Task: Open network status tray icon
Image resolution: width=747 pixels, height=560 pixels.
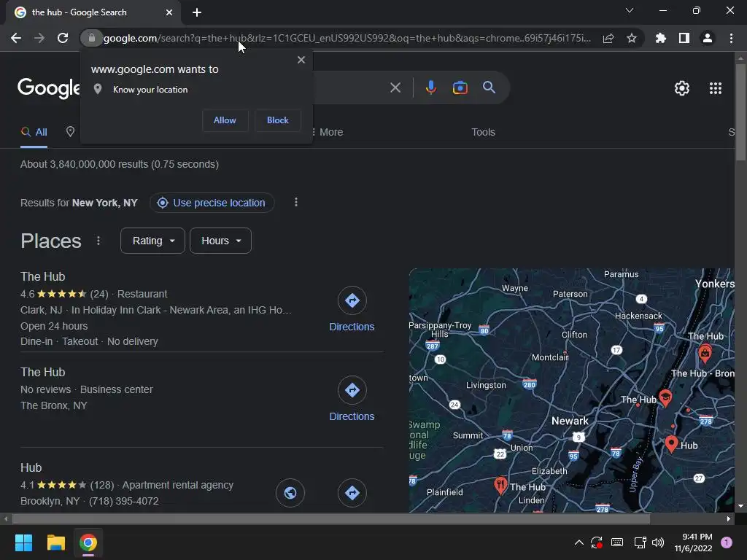Action: (x=640, y=542)
